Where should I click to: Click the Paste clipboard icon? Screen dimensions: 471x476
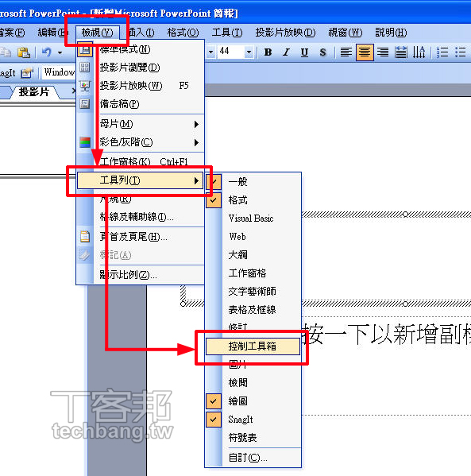coord(23,52)
